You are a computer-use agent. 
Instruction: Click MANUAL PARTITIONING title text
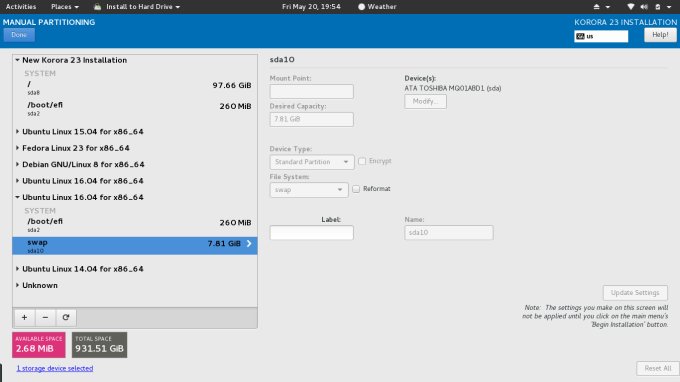[49, 22]
